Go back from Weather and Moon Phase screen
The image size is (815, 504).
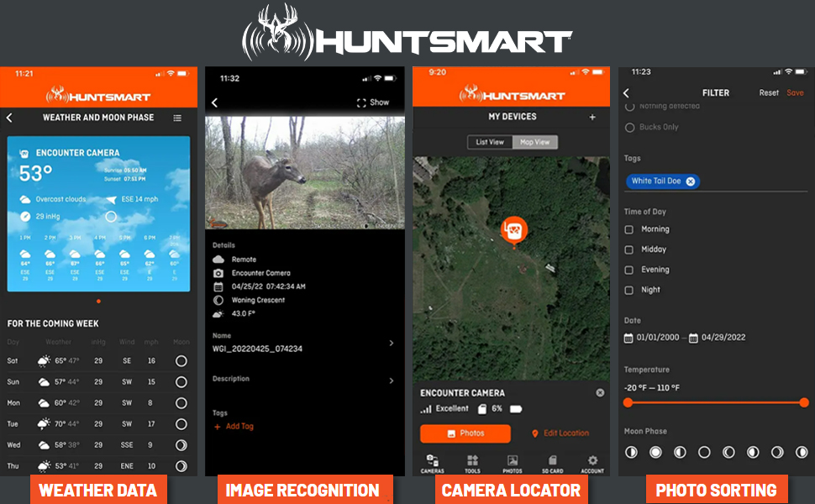click(x=9, y=118)
